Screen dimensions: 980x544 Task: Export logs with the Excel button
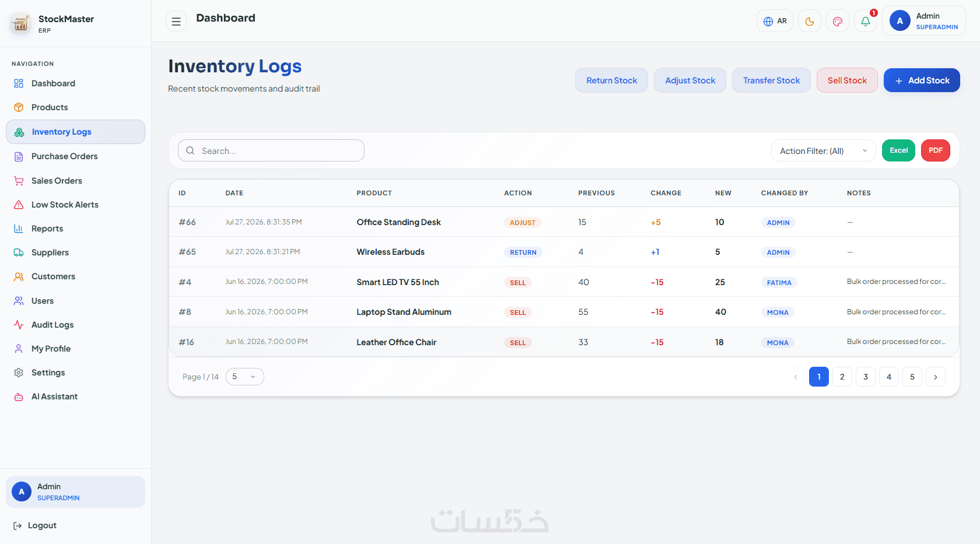point(898,150)
